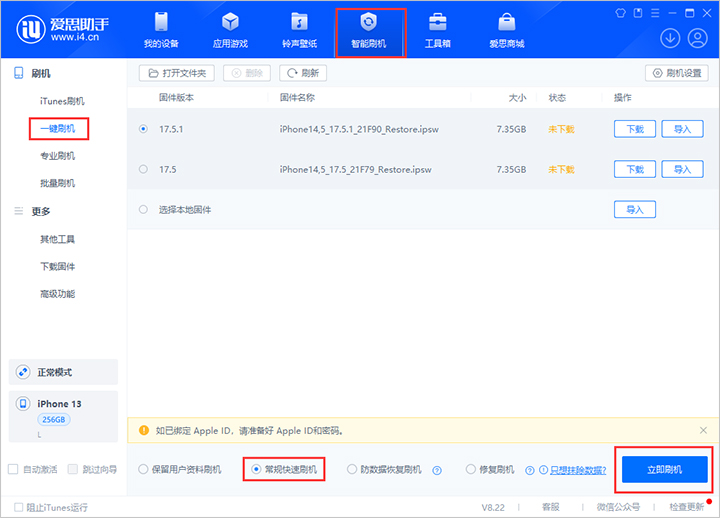The image size is (720, 518).
Task: Dismiss the Apple ID warning banner
Action: pyautogui.click(x=702, y=430)
